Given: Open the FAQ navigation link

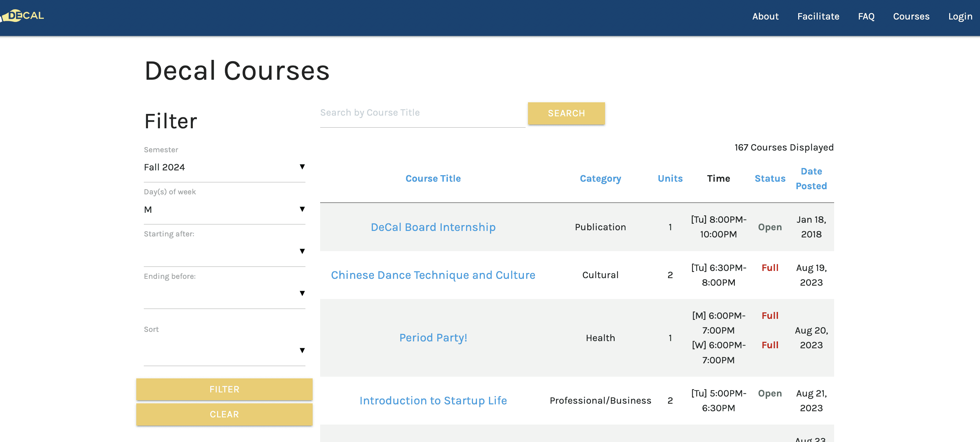Looking at the screenshot, I should tap(866, 16).
